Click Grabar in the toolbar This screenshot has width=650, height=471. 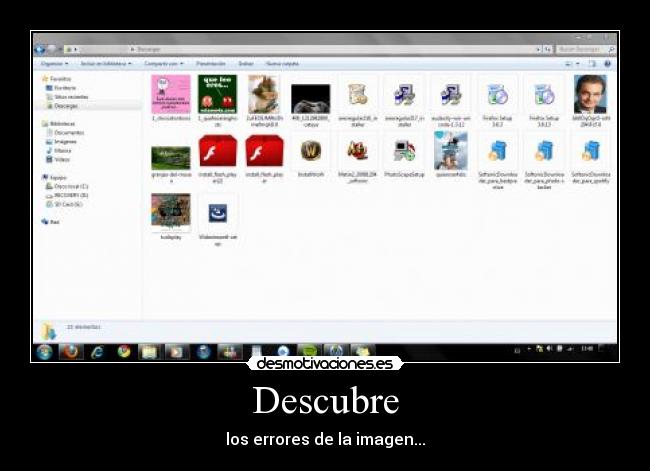[246, 64]
